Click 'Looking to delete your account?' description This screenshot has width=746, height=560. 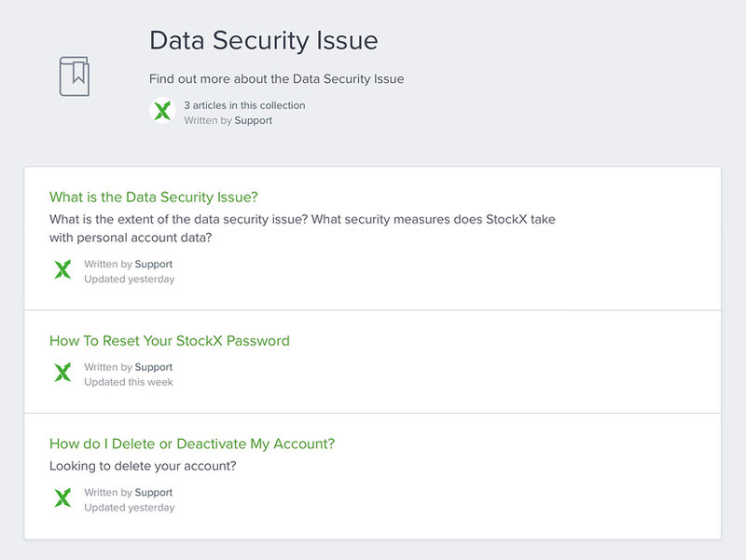[x=143, y=466]
